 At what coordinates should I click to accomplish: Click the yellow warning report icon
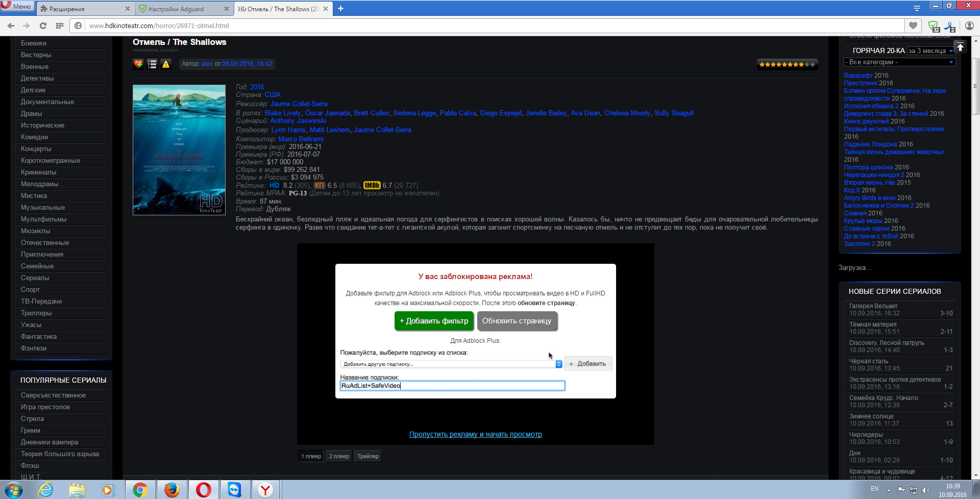pos(166,64)
